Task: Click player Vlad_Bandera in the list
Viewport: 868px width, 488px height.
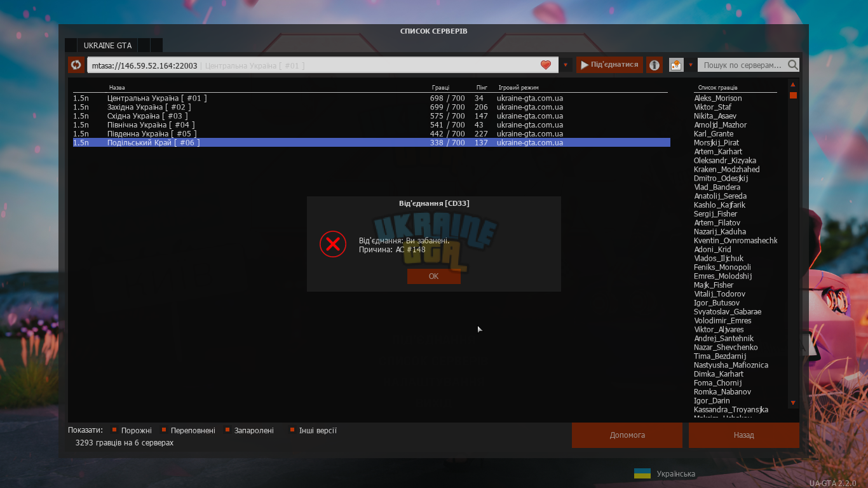Action: point(717,187)
